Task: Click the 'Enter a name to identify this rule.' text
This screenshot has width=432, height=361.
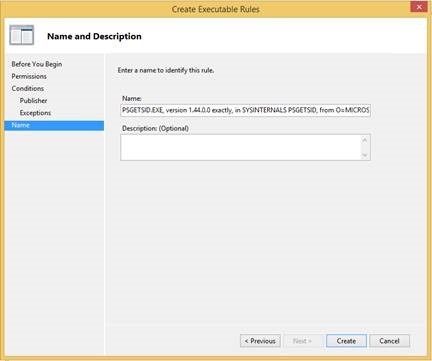Action: tap(166, 70)
